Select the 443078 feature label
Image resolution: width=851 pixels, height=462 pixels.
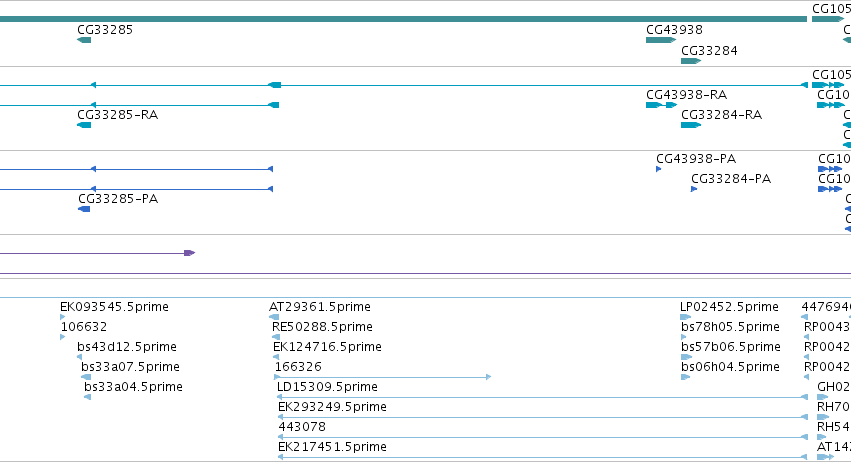click(x=302, y=427)
